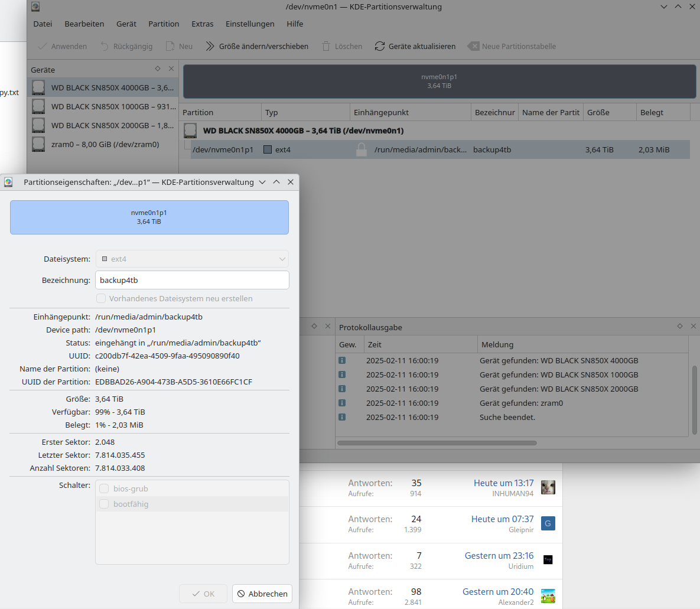The width and height of the screenshot is (700, 609).
Task: Click the properties dialog window icon
Action: [8, 182]
